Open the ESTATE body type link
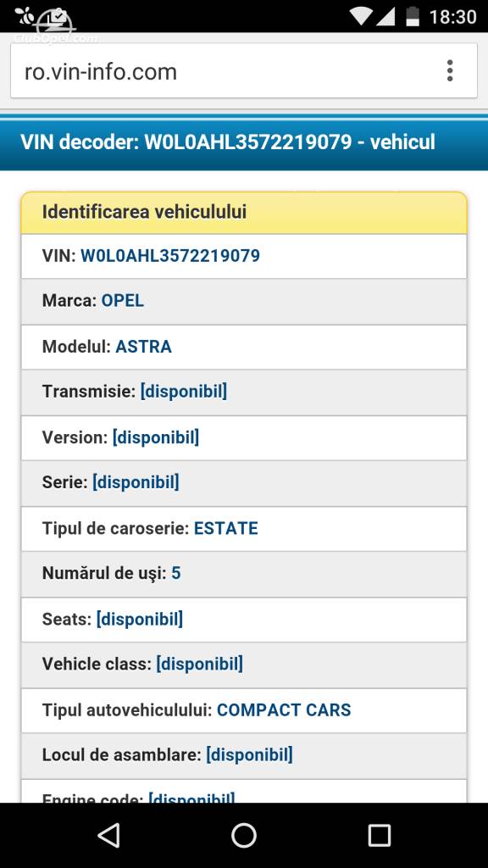The width and height of the screenshot is (488, 868). [225, 528]
